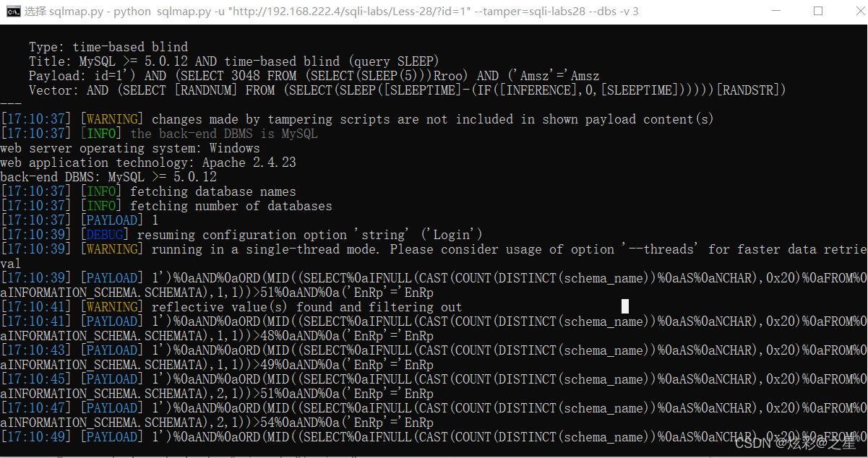Minimize the sqlmap console window
The height and width of the screenshot is (458, 868).
click(x=776, y=11)
